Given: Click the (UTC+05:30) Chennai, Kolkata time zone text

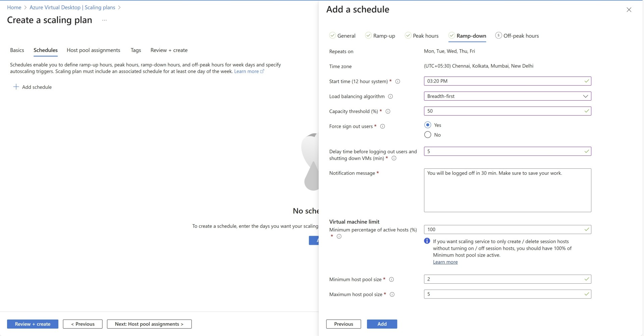Looking at the screenshot, I should [x=479, y=66].
